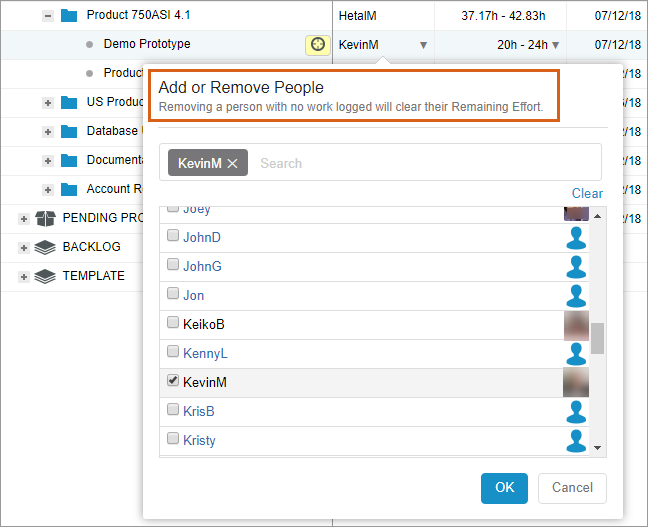This screenshot has width=648, height=527.
Task: Click the TEMPLATE stack icon
Action: (x=45, y=276)
